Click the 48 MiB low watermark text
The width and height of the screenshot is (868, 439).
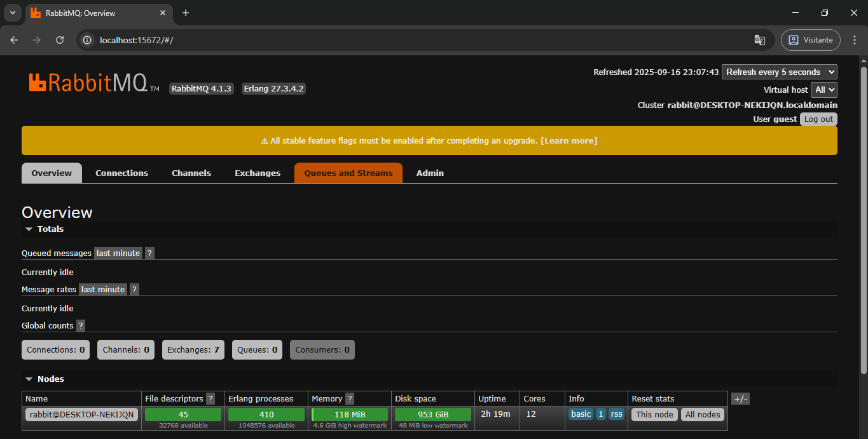pyautogui.click(x=433, y=426)
